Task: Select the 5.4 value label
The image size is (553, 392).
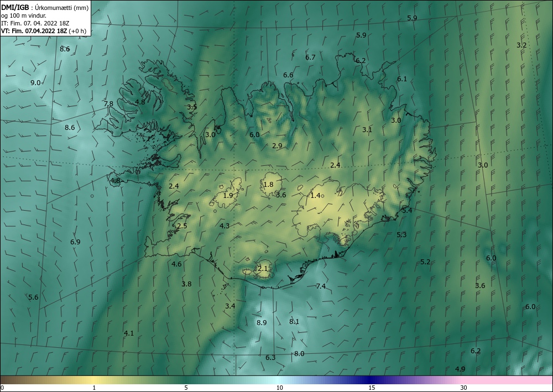Action: (x=407, y=211)
